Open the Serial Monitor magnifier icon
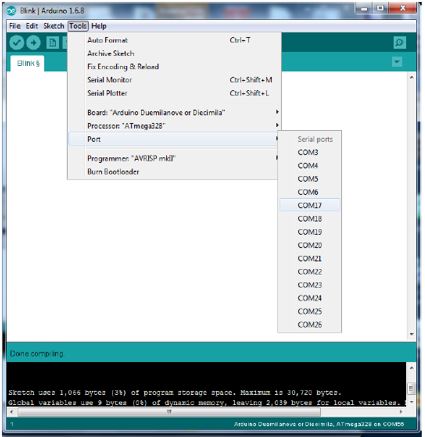Image resolution: width=425 pixels, height=437 pixels. (399, 43)
